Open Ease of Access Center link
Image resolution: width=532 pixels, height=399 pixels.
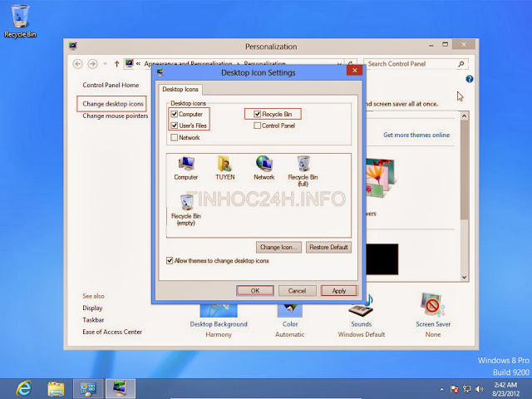coord(112,332)
